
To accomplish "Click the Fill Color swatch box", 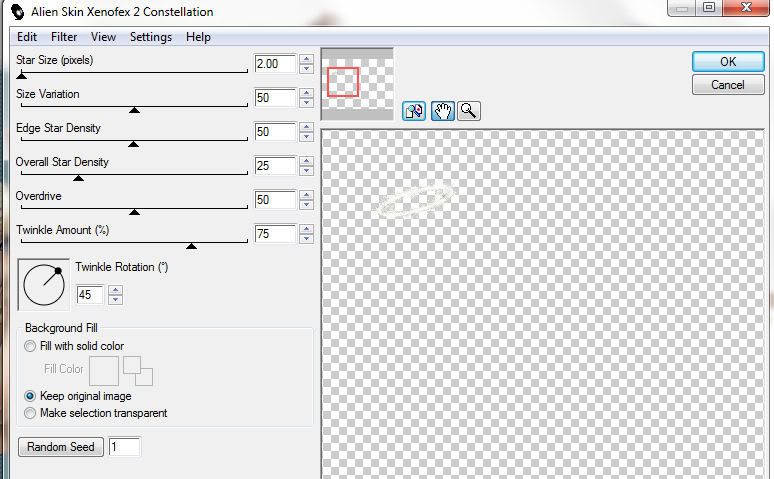I will click(104, 371).
